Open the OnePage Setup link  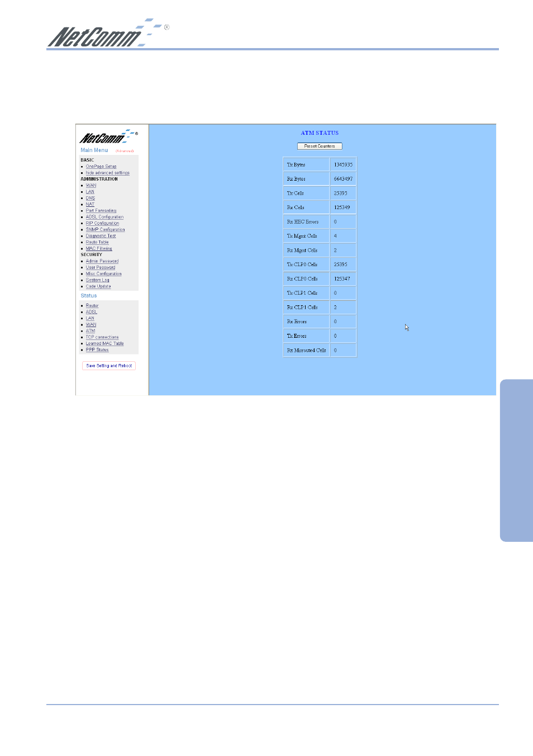(101, 166)
